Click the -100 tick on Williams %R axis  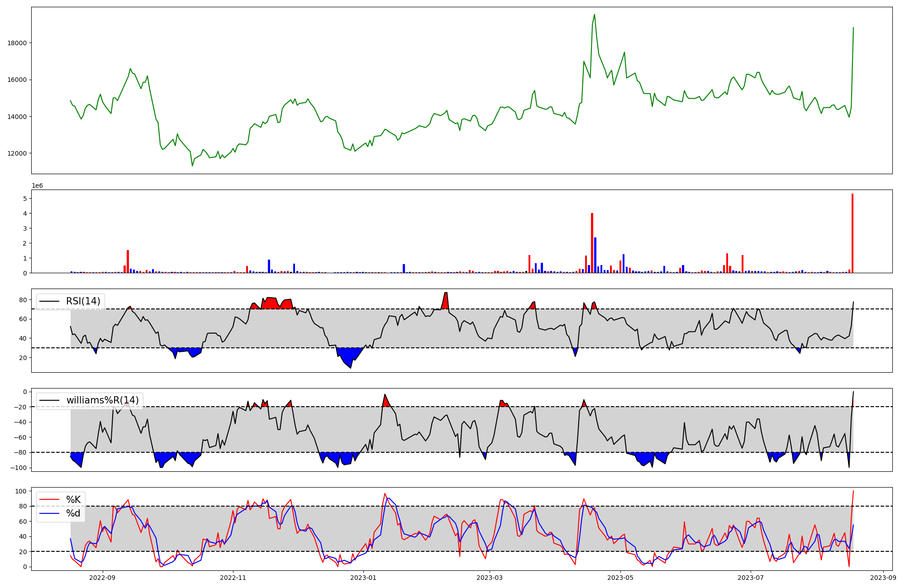(x=19, y=468)
